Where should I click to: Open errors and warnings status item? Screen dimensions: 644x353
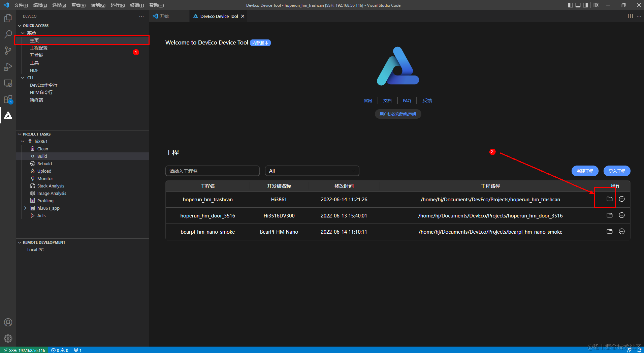(60, 350)
